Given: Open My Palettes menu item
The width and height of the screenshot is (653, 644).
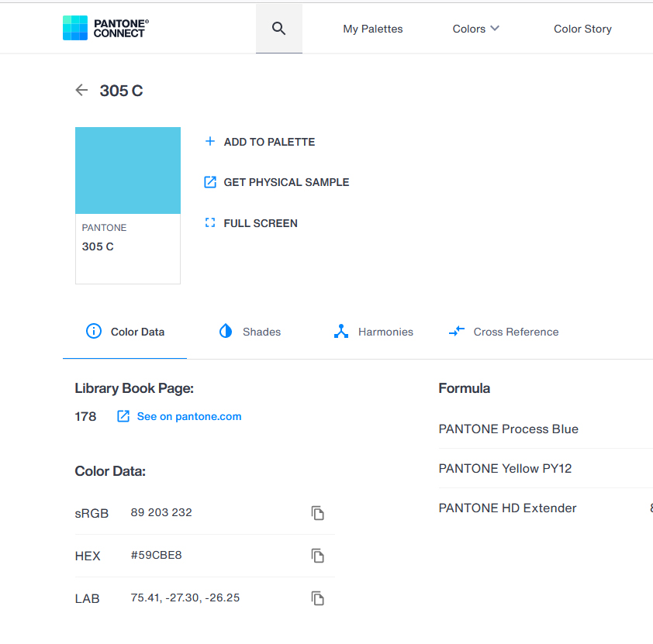Looking at the screenshot, I should point(373,29).
